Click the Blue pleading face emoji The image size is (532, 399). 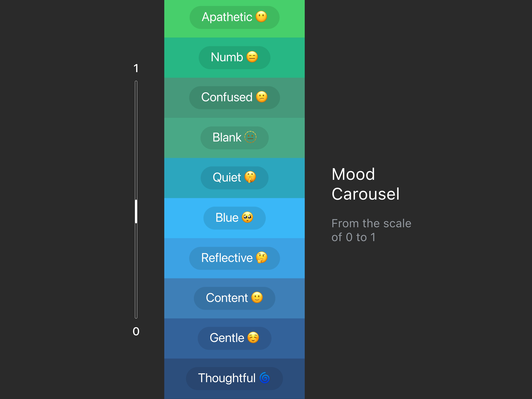(247, 217)
